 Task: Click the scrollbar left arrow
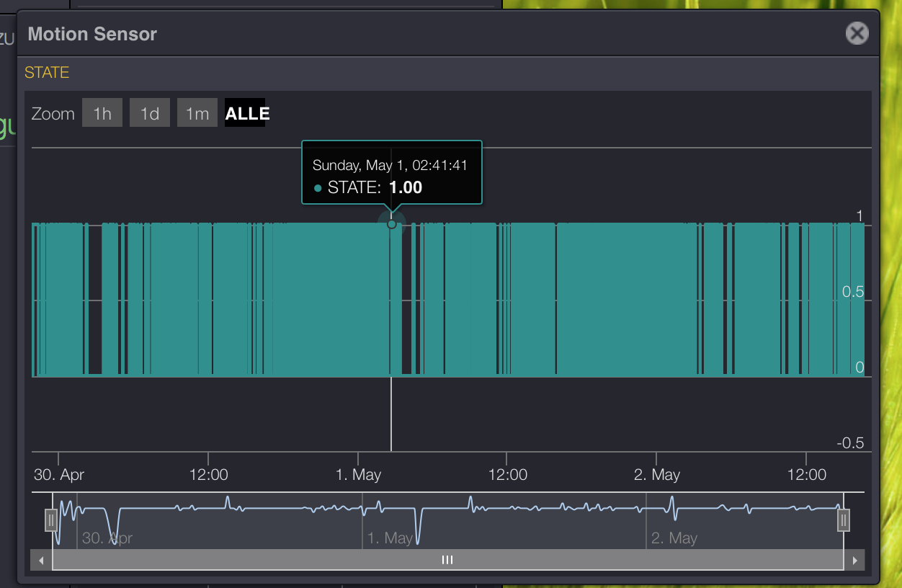tap(41, 560)
